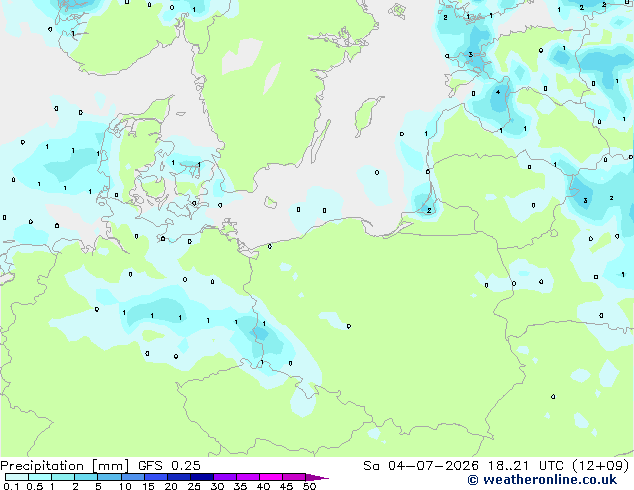
Task: Click the "4" precipitation value on the map
Action: pyautogui.click(x=498, y=92)
